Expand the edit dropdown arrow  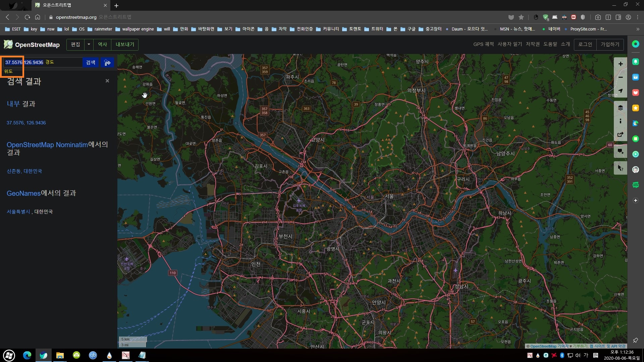pos(89,44)
